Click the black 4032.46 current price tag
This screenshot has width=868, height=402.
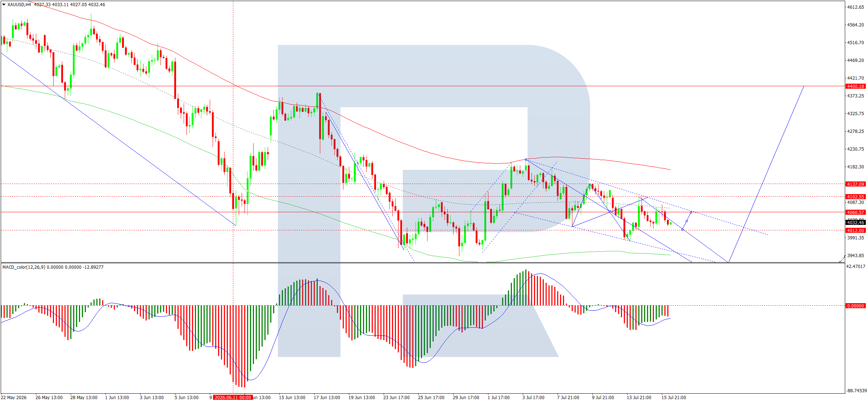pyautogui.click(x=856, y=222)
